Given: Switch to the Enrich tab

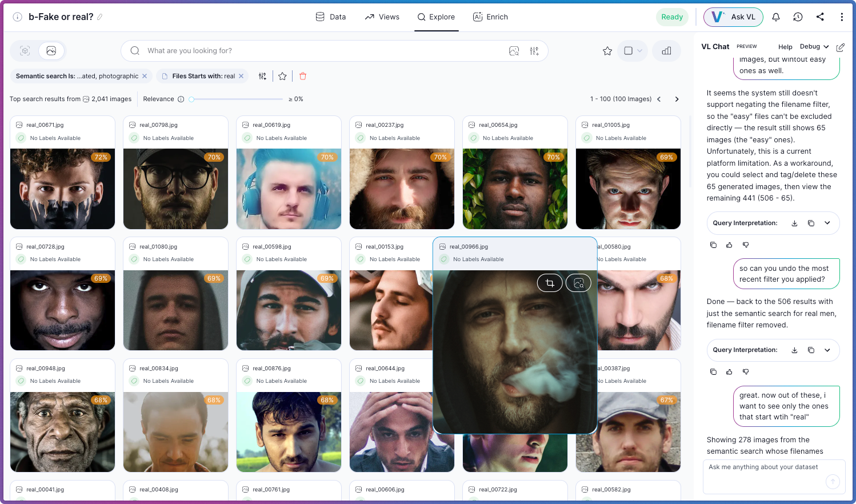Looking at the screenshot, I should (x=490, y=17).
